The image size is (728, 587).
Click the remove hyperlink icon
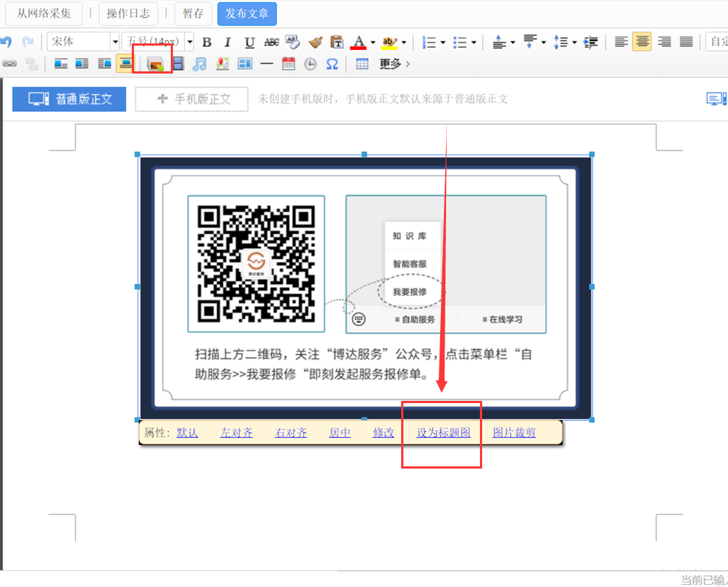click(x=32, y=64)
